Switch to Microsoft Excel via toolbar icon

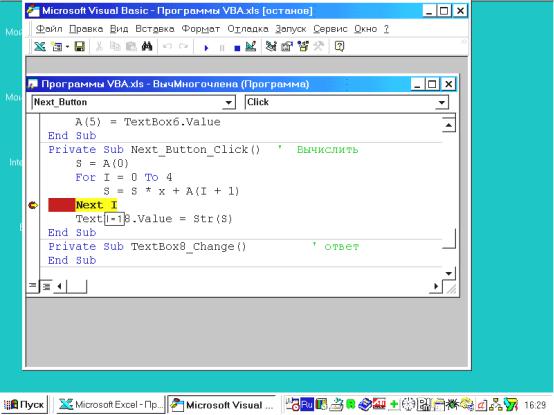coord(40,46)
